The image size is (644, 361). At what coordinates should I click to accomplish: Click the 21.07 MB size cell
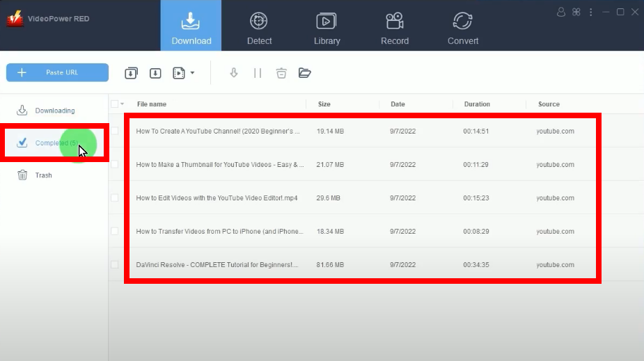[x=330, y=164]
